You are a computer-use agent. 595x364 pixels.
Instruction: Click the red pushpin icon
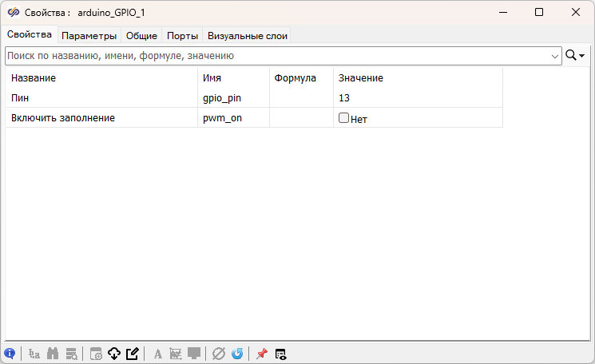click(x=261, y=354)
